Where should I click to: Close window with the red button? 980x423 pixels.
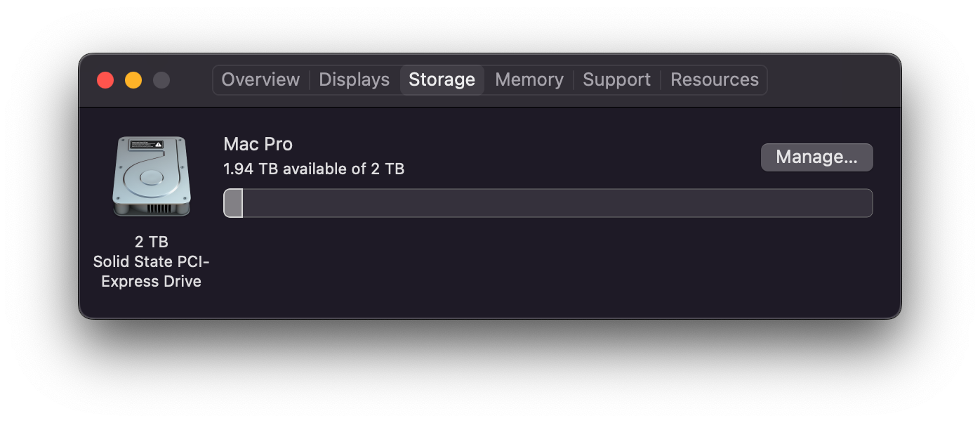(105, 80)
